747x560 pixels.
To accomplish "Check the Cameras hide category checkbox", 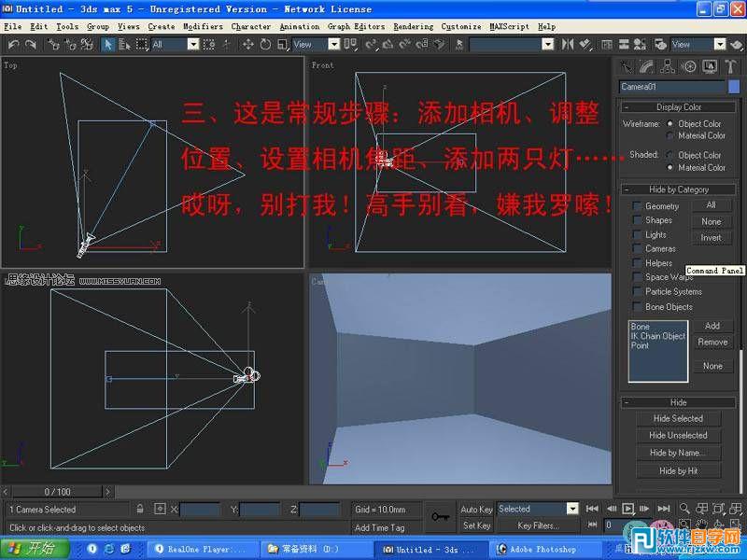I will point(637,248).
